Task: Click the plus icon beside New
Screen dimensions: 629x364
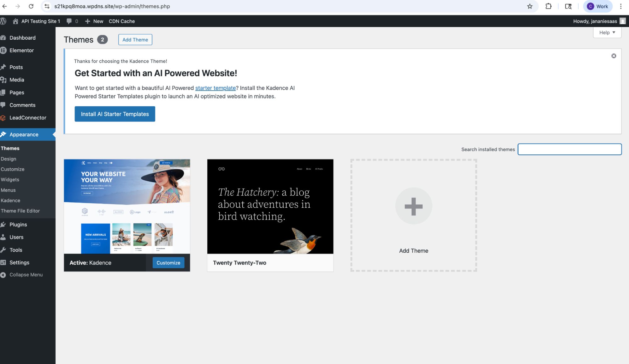Action: pos(87,21)
